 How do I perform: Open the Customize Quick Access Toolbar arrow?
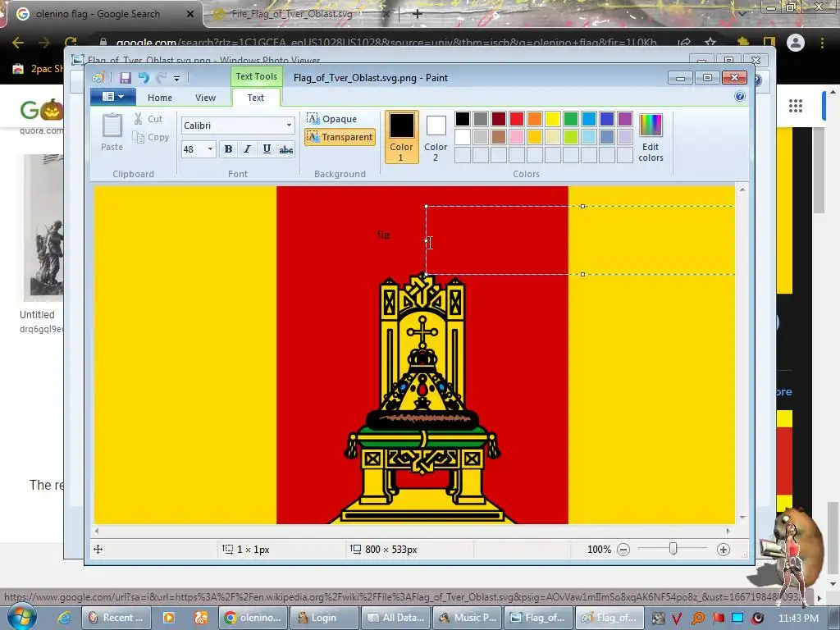click(x=176, y=79)
